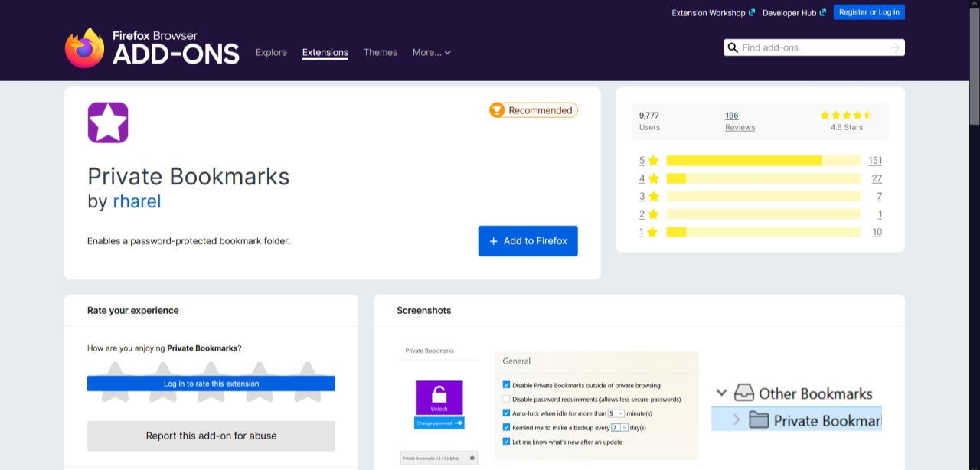Click the 4.6 stars rating icons

(x=846, y=115)
